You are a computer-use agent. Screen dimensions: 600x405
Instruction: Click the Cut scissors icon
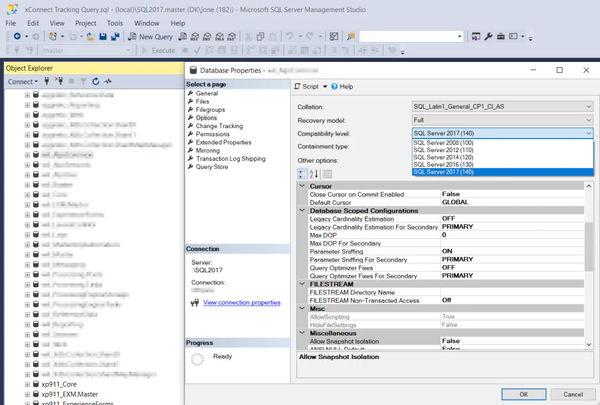[x=248, y=36]
